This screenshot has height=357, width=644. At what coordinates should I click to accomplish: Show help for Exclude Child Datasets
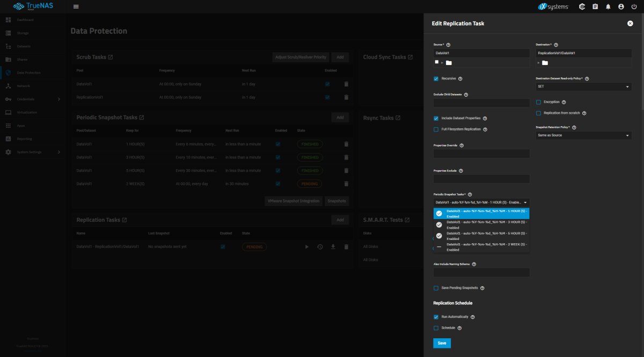[466, 94]
